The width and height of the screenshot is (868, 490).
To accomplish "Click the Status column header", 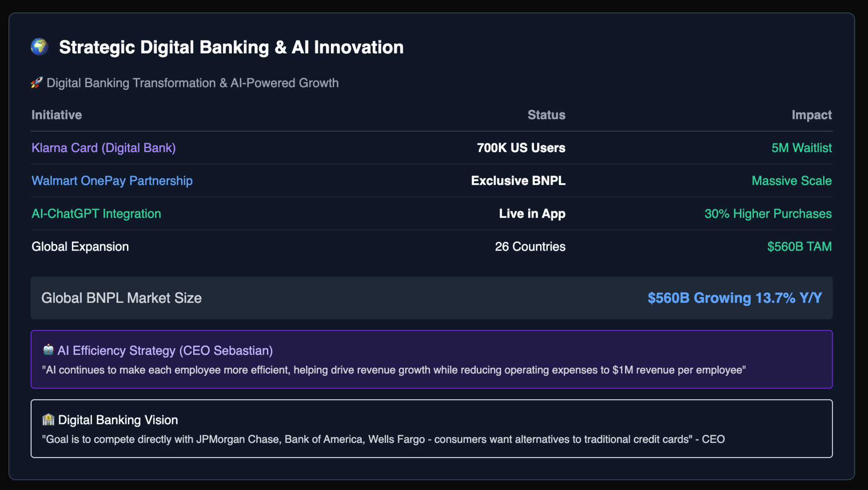I will coord(546,115).
